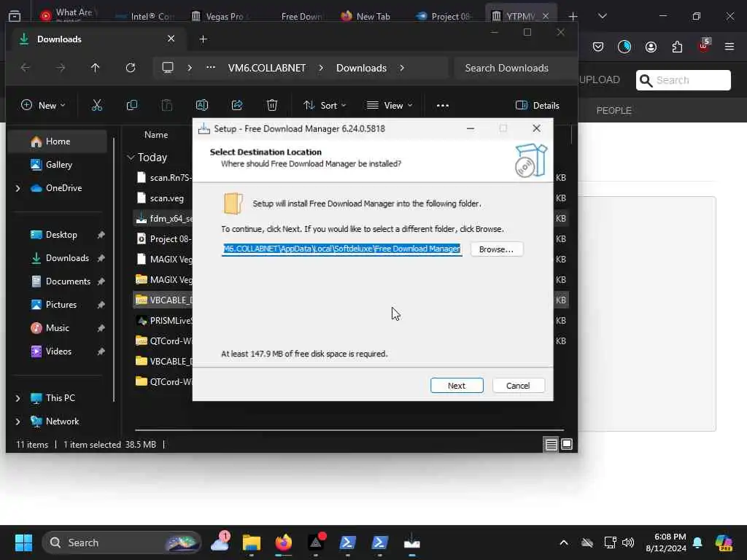Open the breadcrumb overflow ellipsis
This screenshot has height=560, width=747.
click(211, 68)
